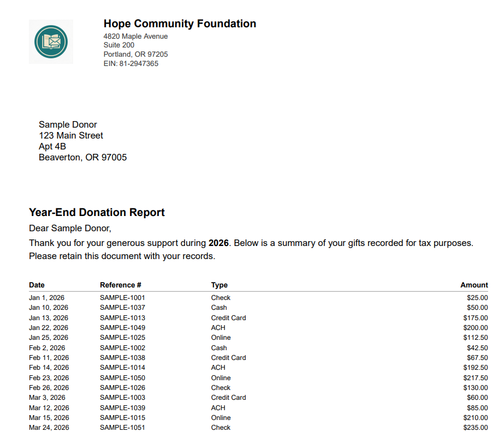Click the 123 Main Street line

point(71,135)
